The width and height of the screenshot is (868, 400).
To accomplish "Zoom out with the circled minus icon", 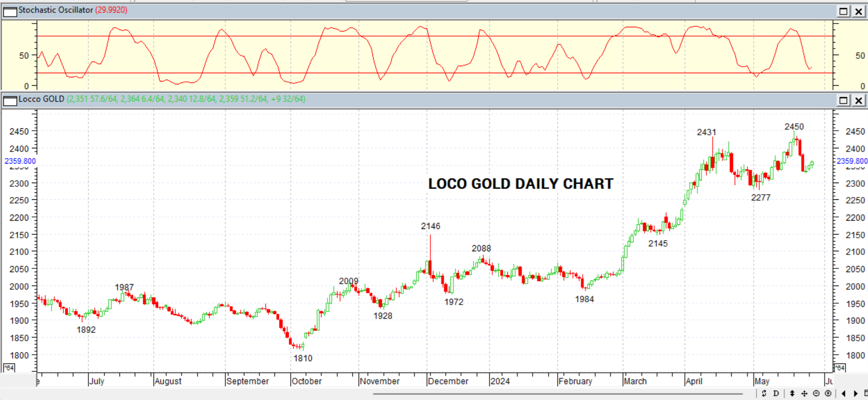I will (x=816, y=394).
